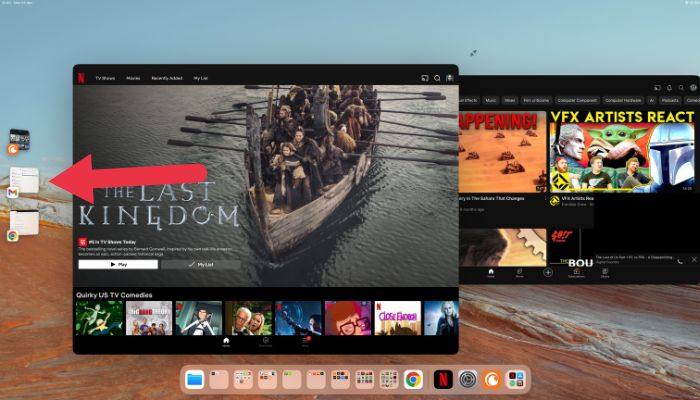The image size is (700, 400).
Task: Open Crunchyroll from the dock
Action: coord(492,379)
